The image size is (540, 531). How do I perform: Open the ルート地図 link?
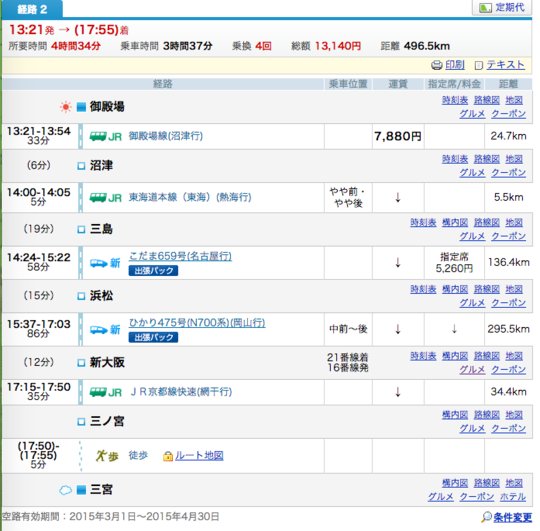point(199,456)
